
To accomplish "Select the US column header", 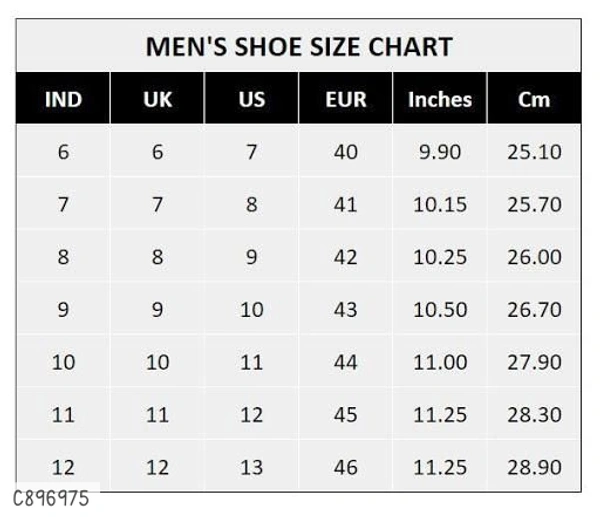I will click(x=251, y=99).
